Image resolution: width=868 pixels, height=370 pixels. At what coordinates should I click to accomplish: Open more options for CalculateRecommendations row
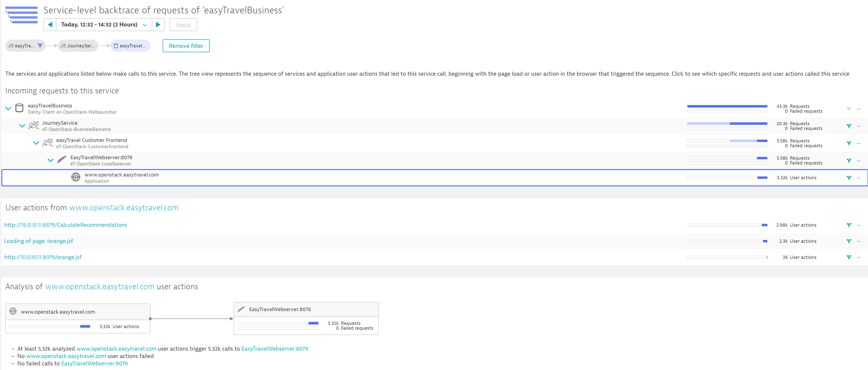[859, 225]
